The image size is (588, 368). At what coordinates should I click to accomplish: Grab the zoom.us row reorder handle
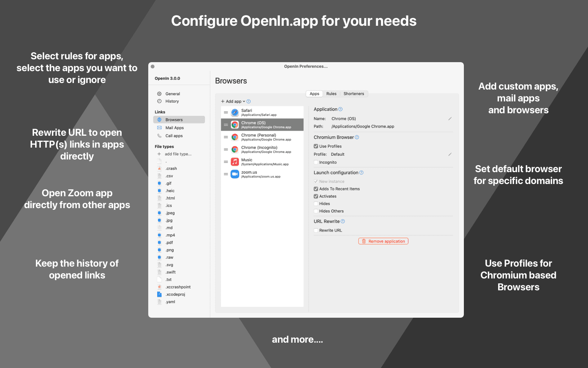coord(226,174)
